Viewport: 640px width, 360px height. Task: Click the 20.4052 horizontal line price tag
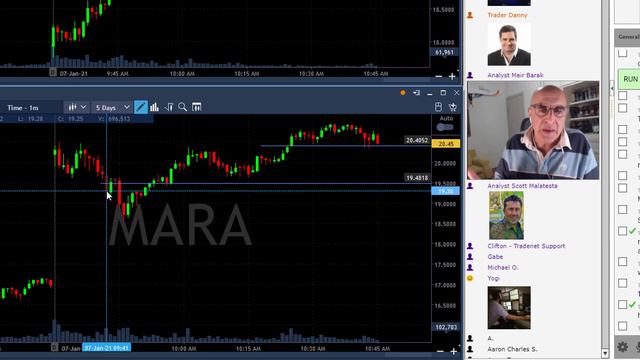pyautogui.click(x=417, y=140)
